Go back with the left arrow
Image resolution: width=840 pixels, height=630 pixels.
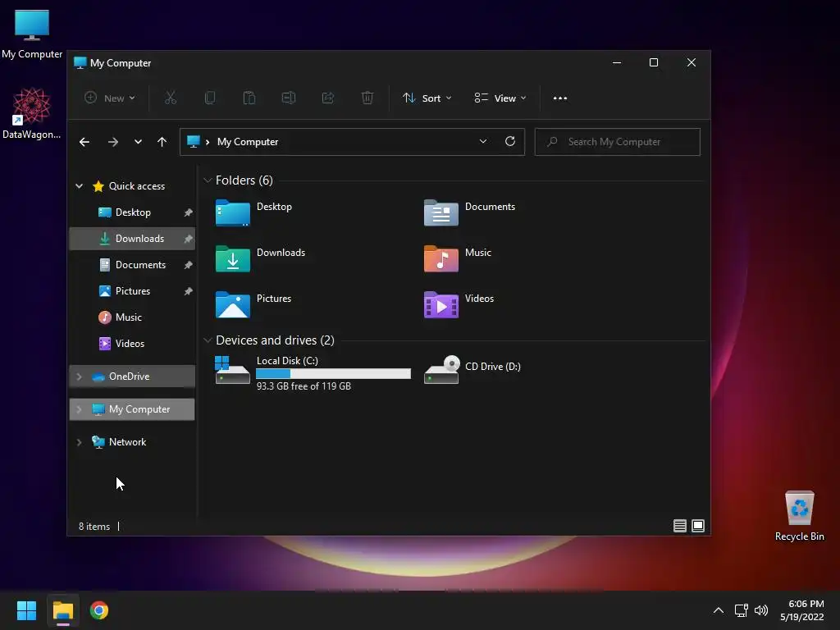84,142
